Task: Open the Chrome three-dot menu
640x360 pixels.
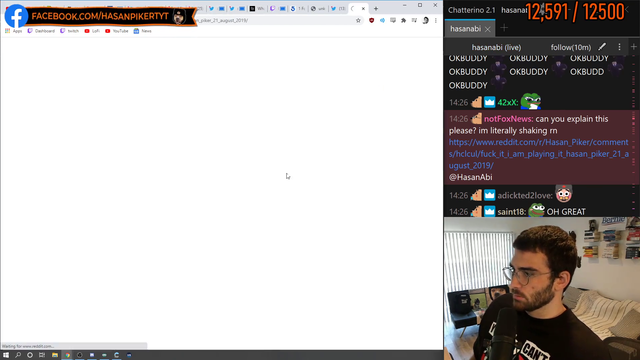Action: [x=436, y=20]
